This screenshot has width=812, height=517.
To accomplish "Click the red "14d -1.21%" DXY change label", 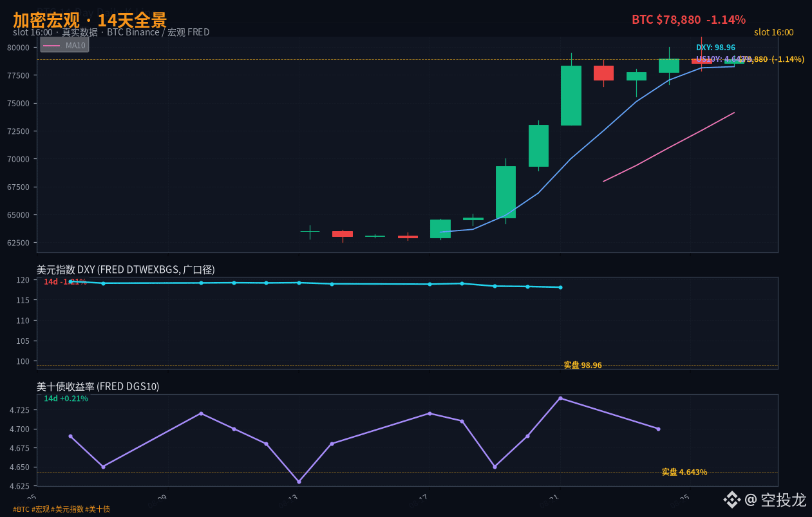I will tap(65, 282).
